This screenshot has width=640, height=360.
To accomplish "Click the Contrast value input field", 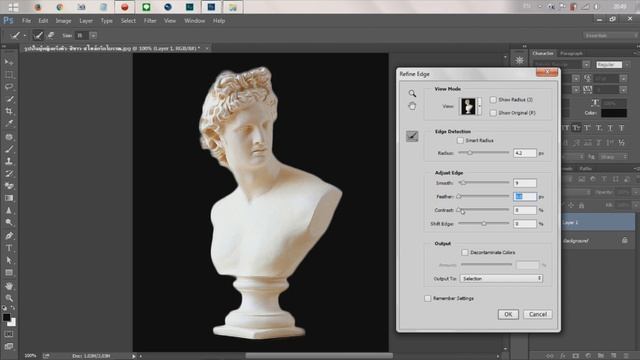I will pos(525,210).
